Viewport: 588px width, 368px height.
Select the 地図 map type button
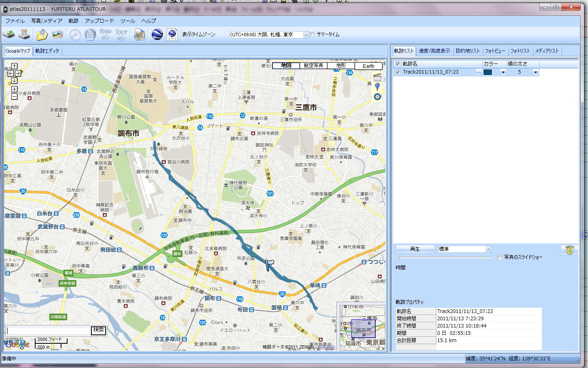286,66
